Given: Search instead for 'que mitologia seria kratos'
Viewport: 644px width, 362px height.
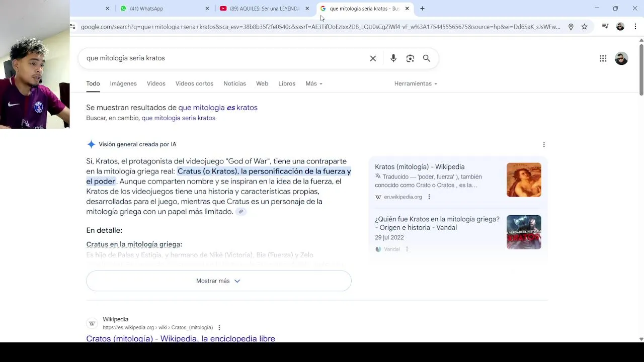Looking at the screenshot, I should pos(179,118).
